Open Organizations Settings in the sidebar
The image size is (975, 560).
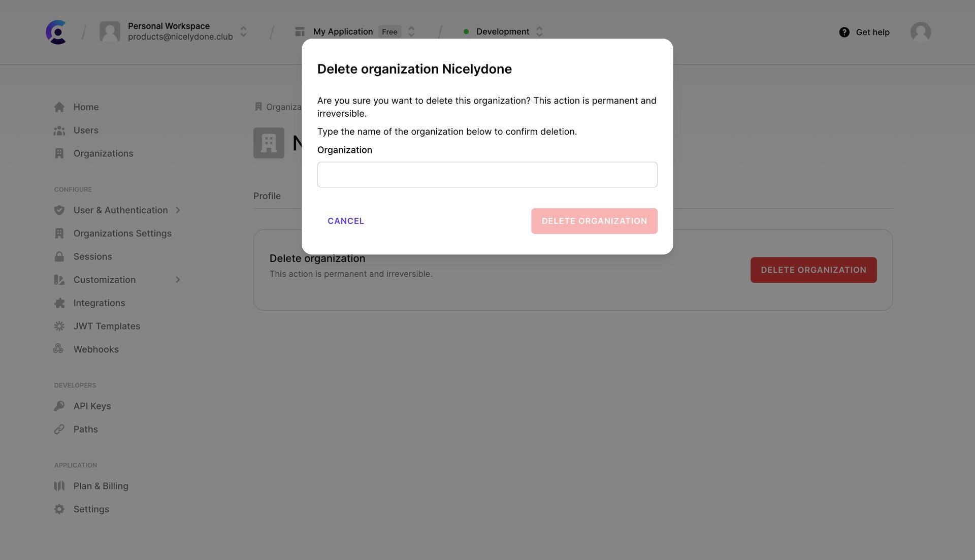[x=122, y=233]
